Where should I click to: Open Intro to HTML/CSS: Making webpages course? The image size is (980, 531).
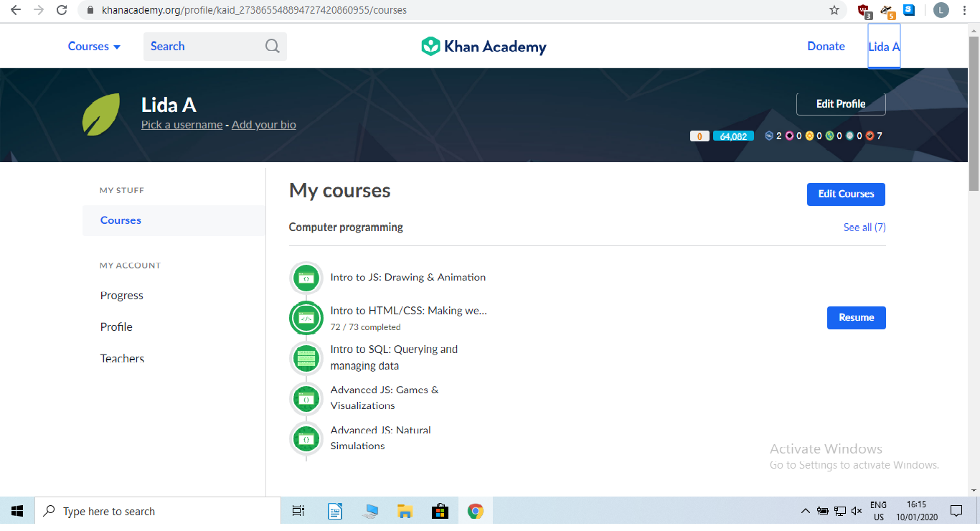click(409, 311)
